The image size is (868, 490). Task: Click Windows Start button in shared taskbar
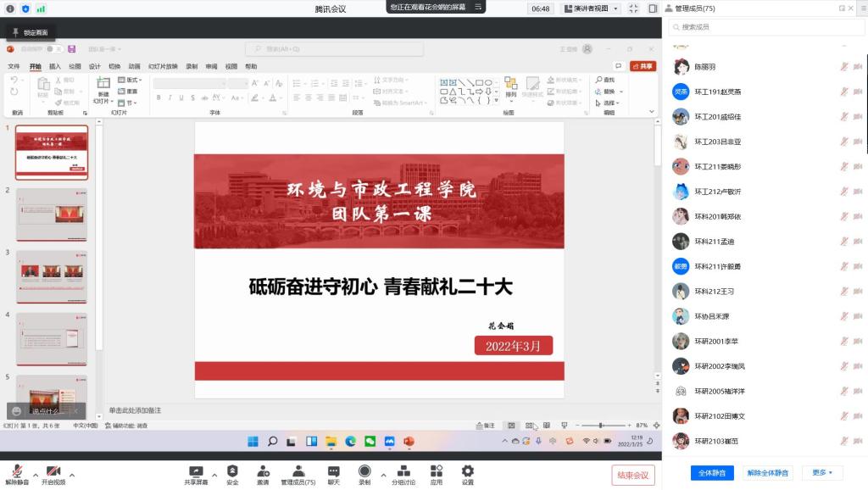tap(253, 442)
